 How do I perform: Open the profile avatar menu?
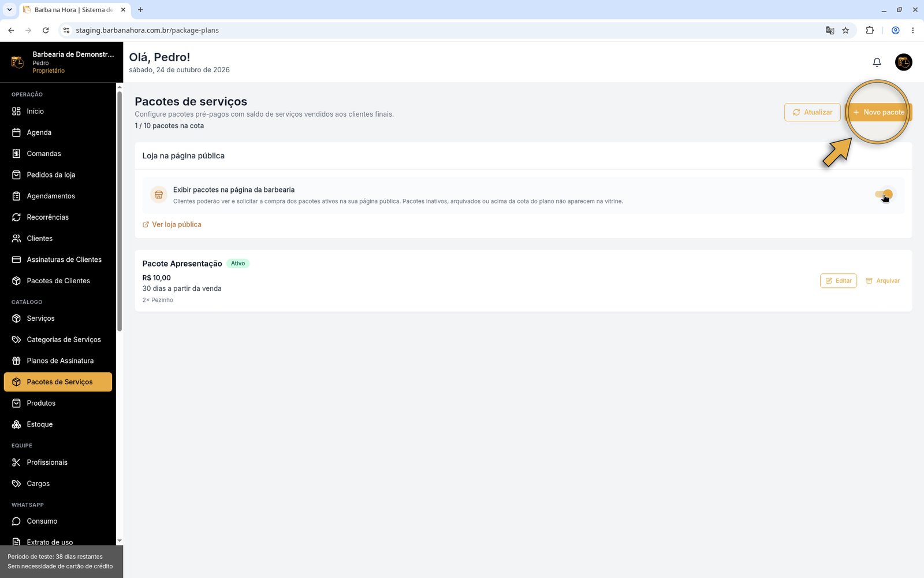[x=903, y=62]
